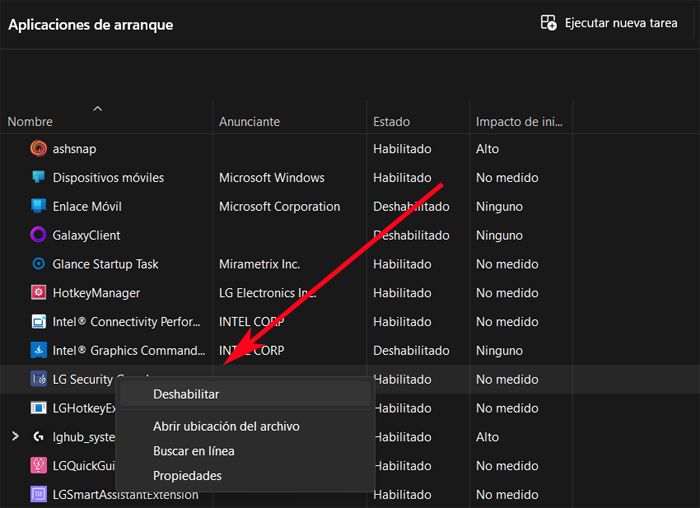Click the lghub_system Logitech icon
The image size is (700, 508).
[x=38, y=437]
